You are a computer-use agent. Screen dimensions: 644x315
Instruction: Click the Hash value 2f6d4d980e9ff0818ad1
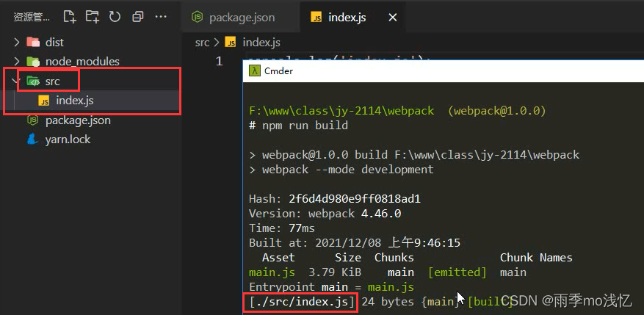point(355,199)
